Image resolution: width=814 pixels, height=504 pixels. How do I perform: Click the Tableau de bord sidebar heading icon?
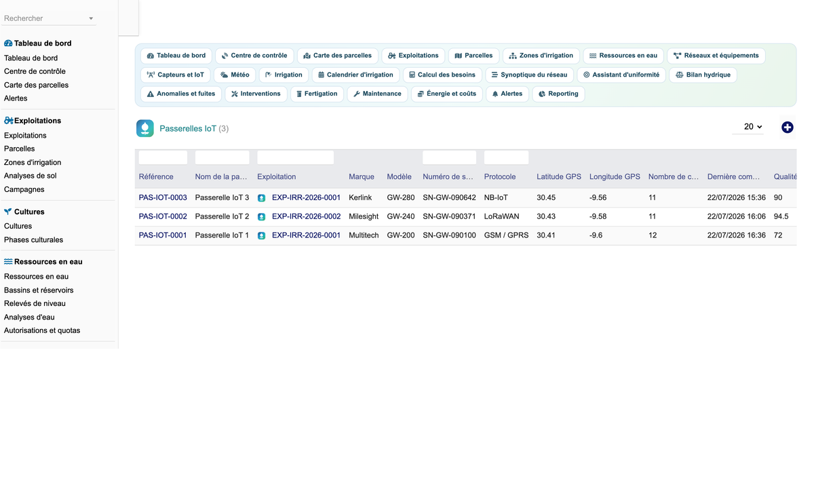tap(8, 43)
